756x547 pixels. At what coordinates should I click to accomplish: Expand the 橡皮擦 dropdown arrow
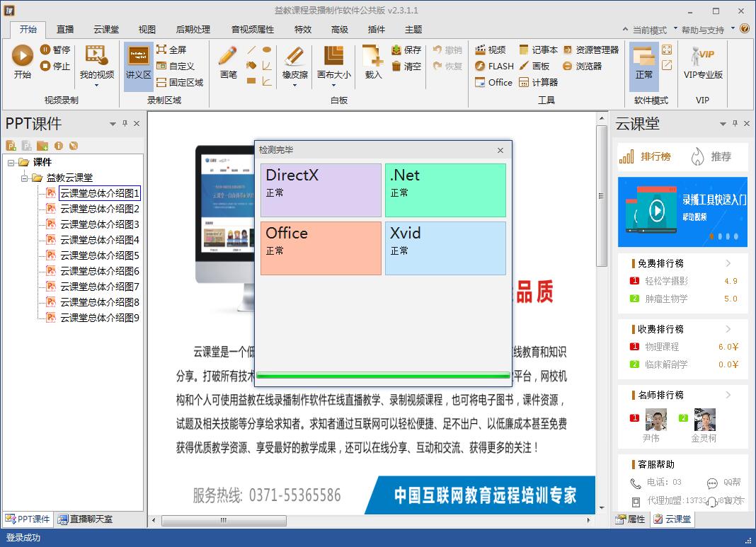coord(294,86)
